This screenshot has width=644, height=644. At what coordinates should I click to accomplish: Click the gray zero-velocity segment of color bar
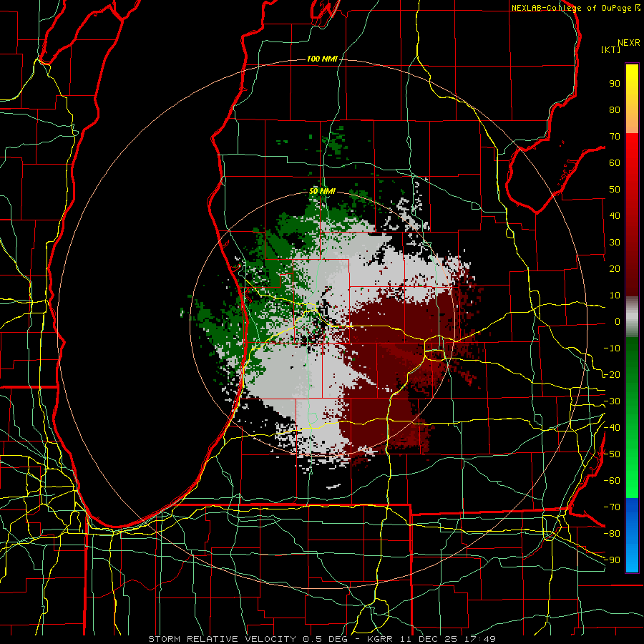(632, 317)
